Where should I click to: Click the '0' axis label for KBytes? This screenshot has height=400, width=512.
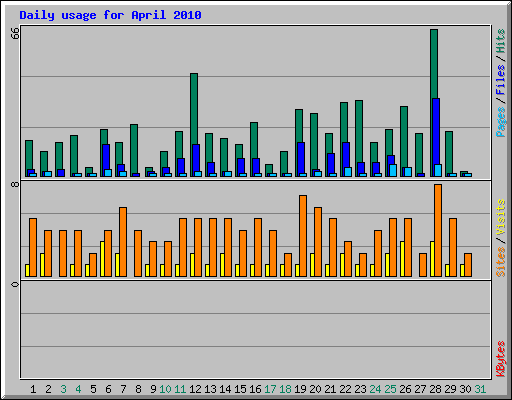point(15,284)
